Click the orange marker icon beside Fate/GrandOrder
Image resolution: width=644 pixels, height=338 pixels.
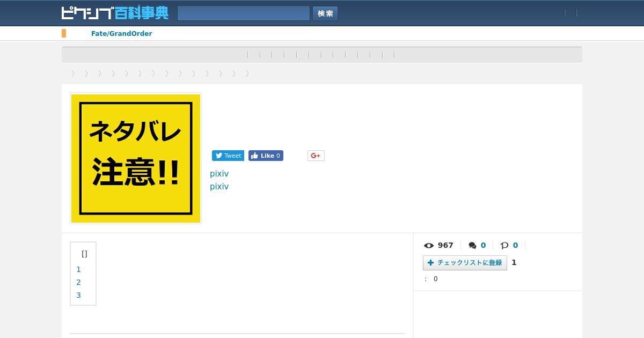64,33
